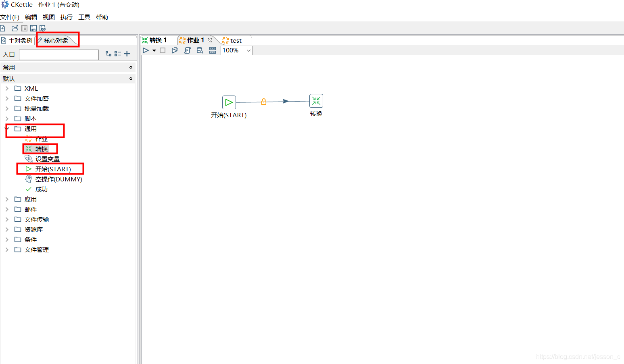The image size is (624, 364).
Task: Close the 作业 1 tab
Action: point(210,40)
